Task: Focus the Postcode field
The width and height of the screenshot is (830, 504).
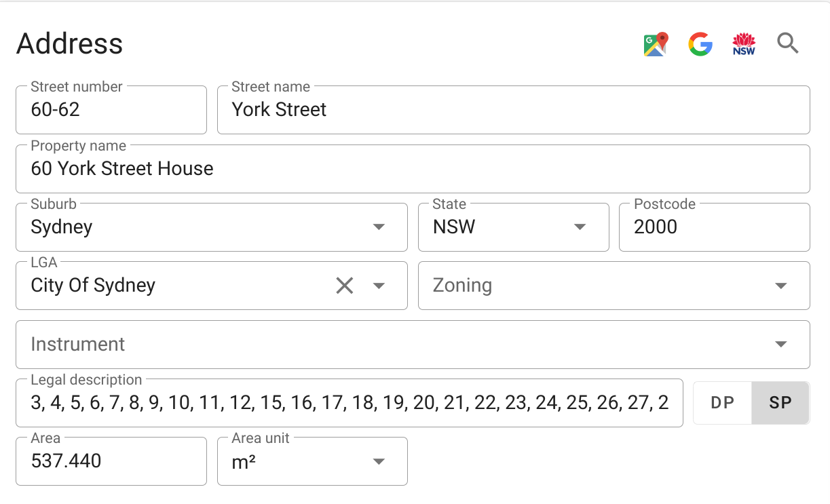Action: 713,227
